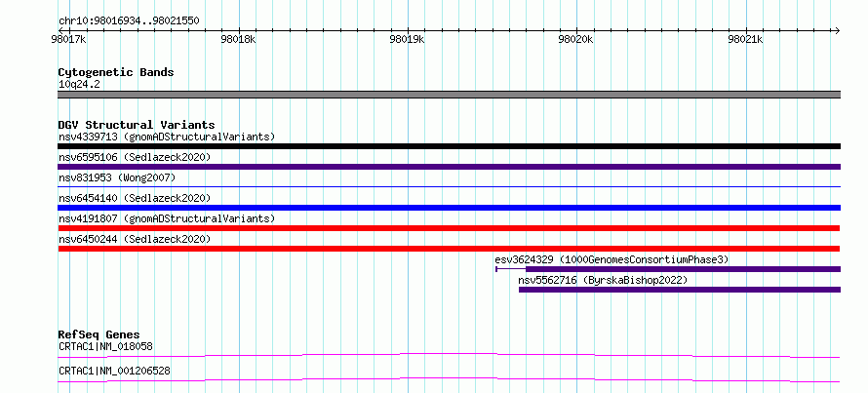Click the blue nsv6454140 variant bar
Image resolution: width=868 pixels, height=393 pixels.
pyautogui.click(x=449, y=208)
